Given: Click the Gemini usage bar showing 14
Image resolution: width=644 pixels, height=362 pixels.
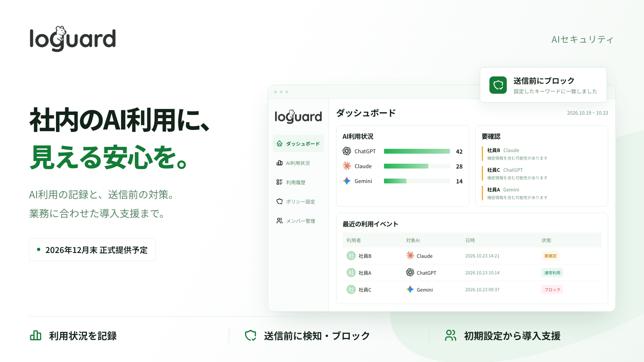Looking at the screenshot, I should point(417,181).
